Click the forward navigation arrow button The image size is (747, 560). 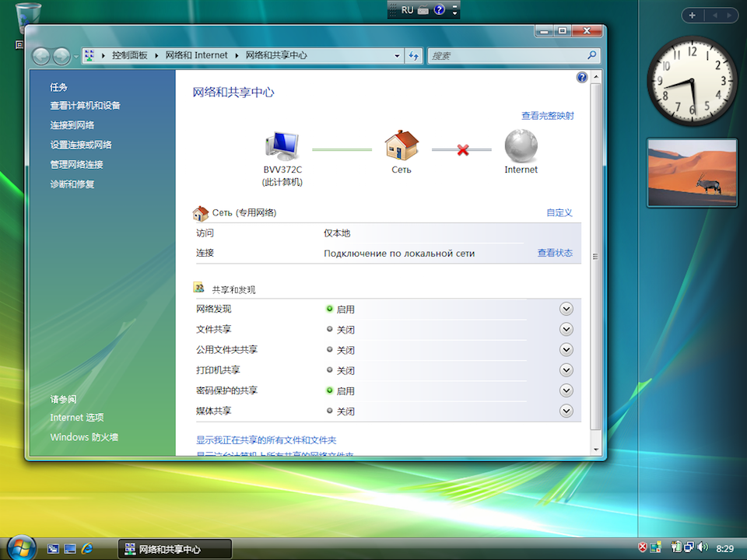coord(61,56)
